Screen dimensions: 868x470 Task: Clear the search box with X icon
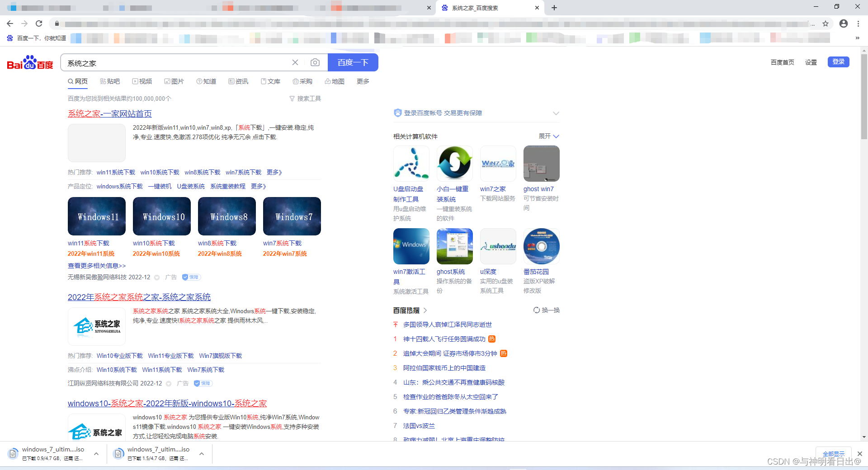[295, 62]
